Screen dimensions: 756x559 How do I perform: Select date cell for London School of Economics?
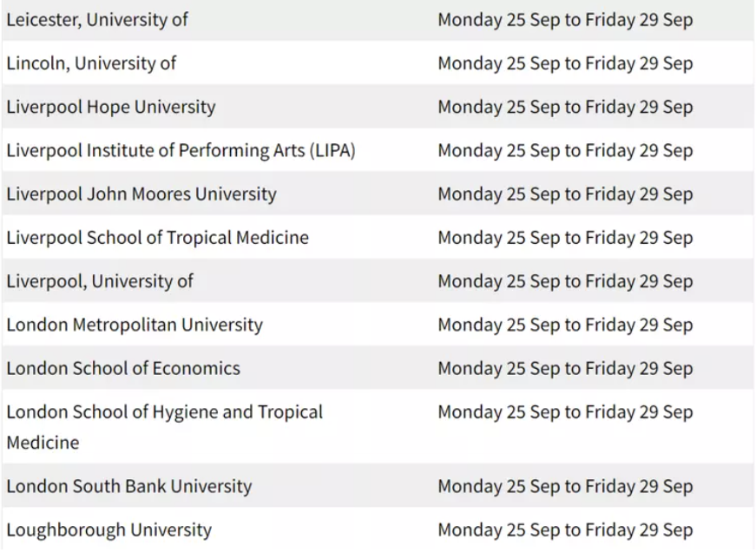(565, 369)
